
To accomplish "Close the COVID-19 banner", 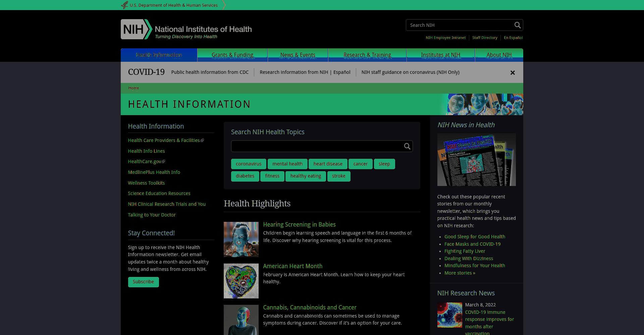I will point(513,73).
